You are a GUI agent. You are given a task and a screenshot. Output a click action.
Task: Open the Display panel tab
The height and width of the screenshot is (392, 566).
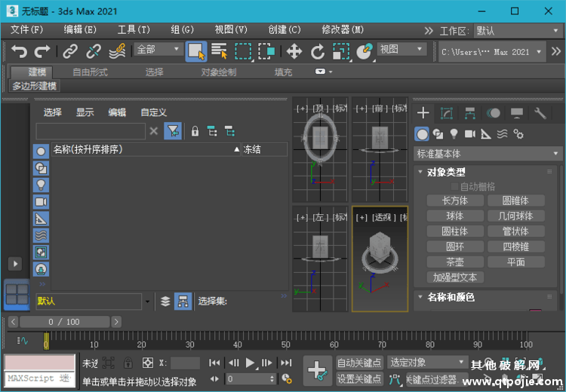point(516,113)
